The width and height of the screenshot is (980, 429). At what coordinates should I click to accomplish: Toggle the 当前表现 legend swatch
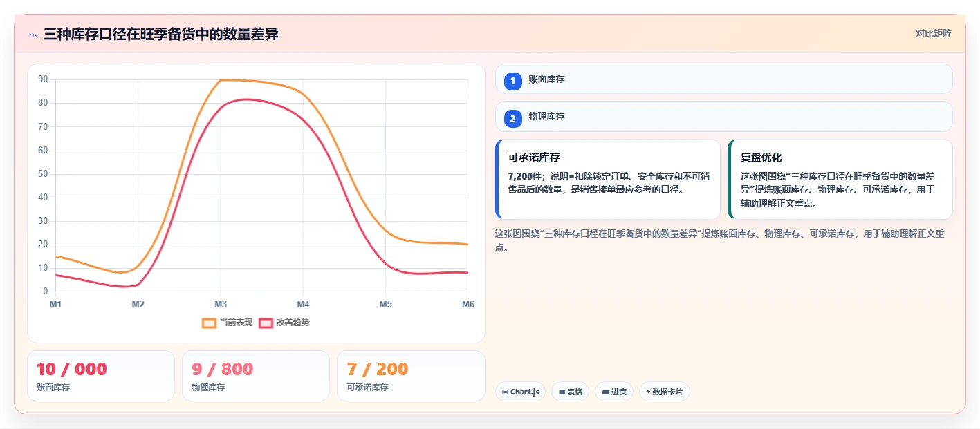[x=209, y=323]
